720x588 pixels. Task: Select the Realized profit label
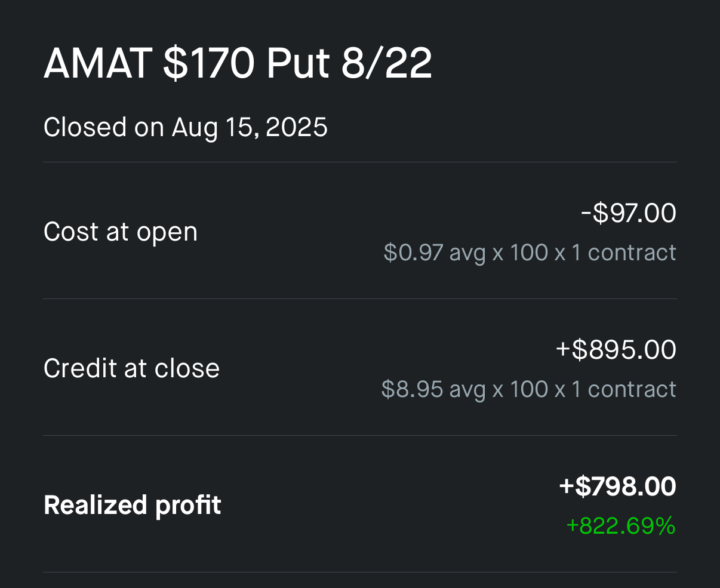(x=133, y=505)
